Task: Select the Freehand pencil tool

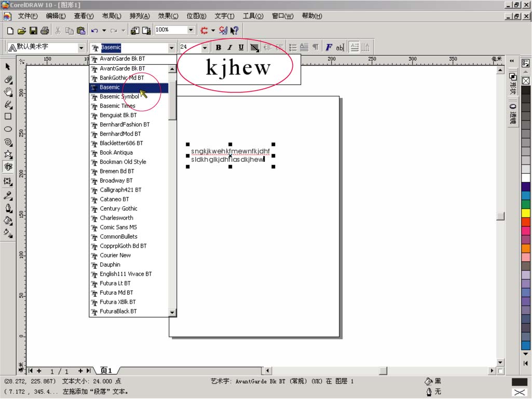Action: point(8,104)
